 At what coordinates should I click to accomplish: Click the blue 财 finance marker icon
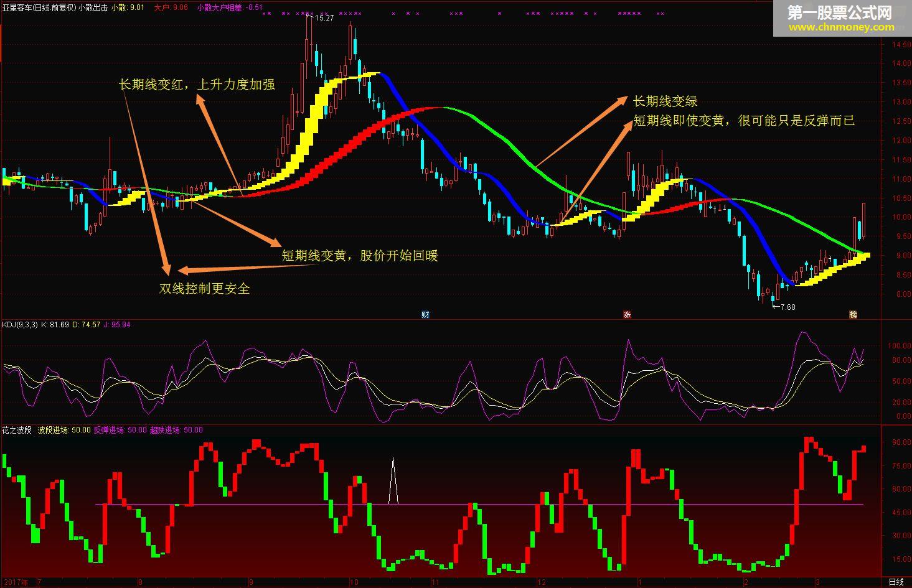click(425, 314)
